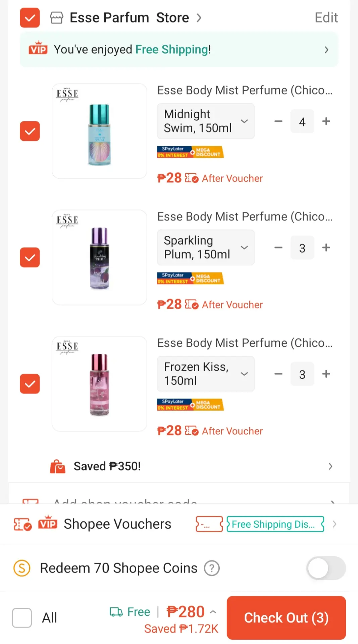Click the Shopee Coins help question mark

pos(212,569)
